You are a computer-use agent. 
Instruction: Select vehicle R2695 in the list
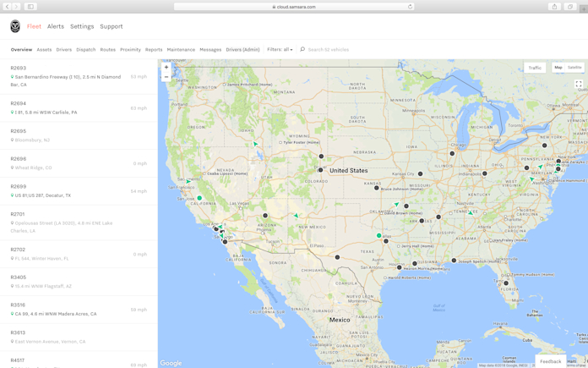point(79,135)
